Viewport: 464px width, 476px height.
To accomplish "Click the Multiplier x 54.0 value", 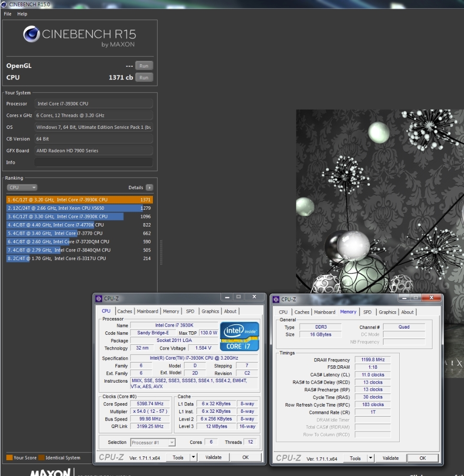I will pyautogui.click(x=150, y=411).
